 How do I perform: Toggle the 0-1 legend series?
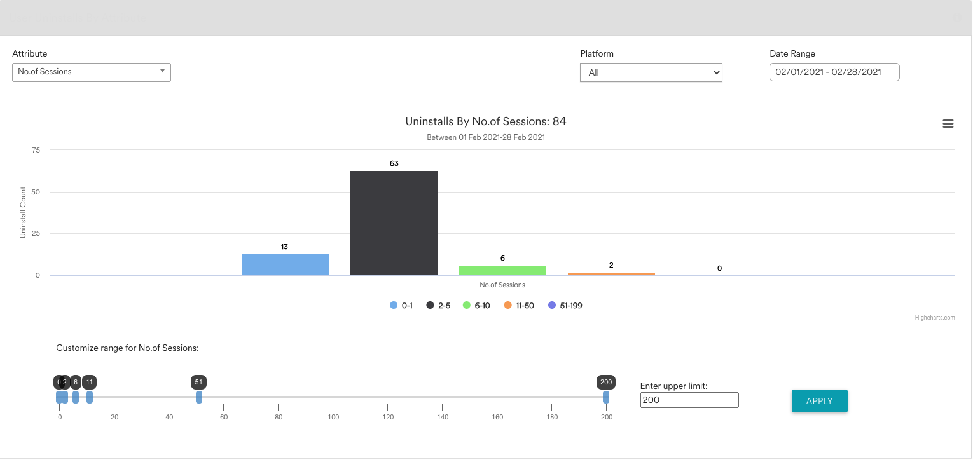click(x=401, y=306)
